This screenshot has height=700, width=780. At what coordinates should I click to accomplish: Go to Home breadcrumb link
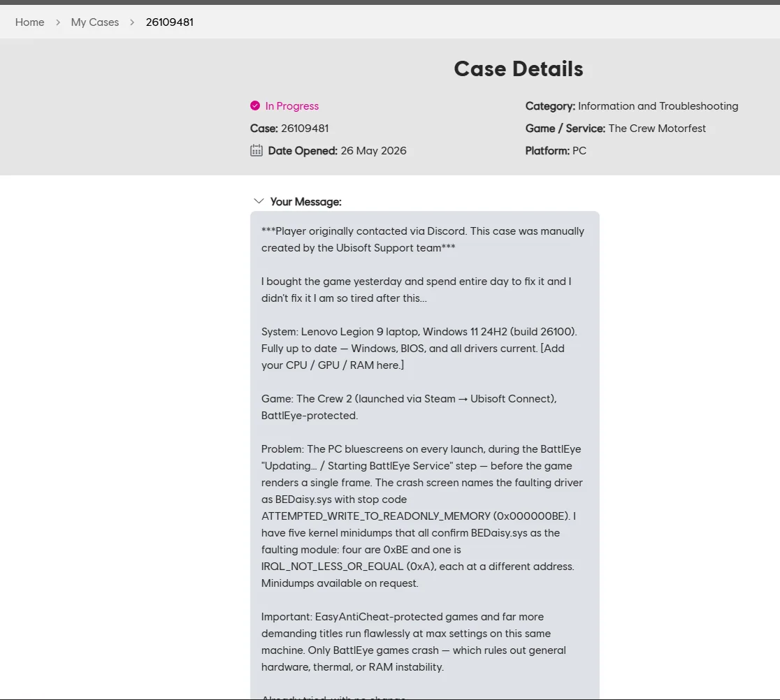tap(29, 22)
